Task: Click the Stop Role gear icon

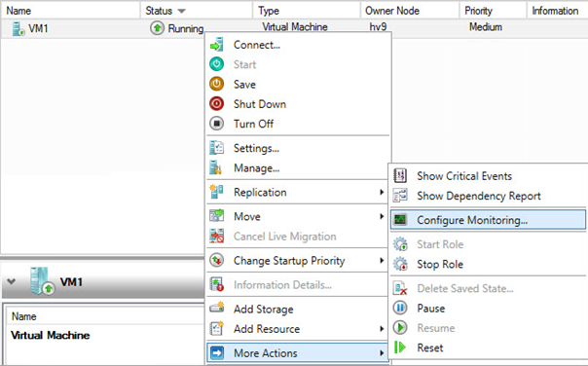Action: (400, 264)
